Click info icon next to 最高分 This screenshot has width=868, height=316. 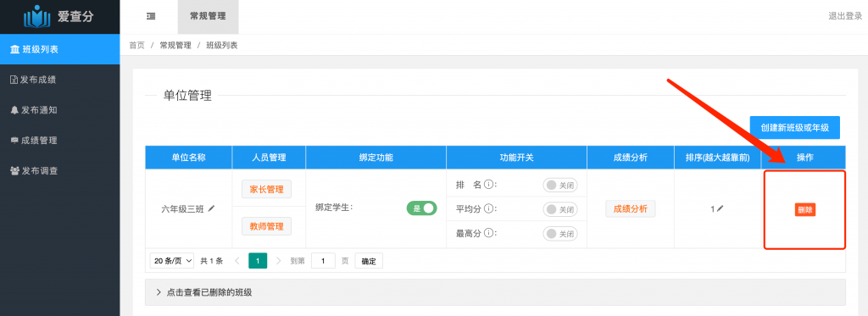[489, 233]
